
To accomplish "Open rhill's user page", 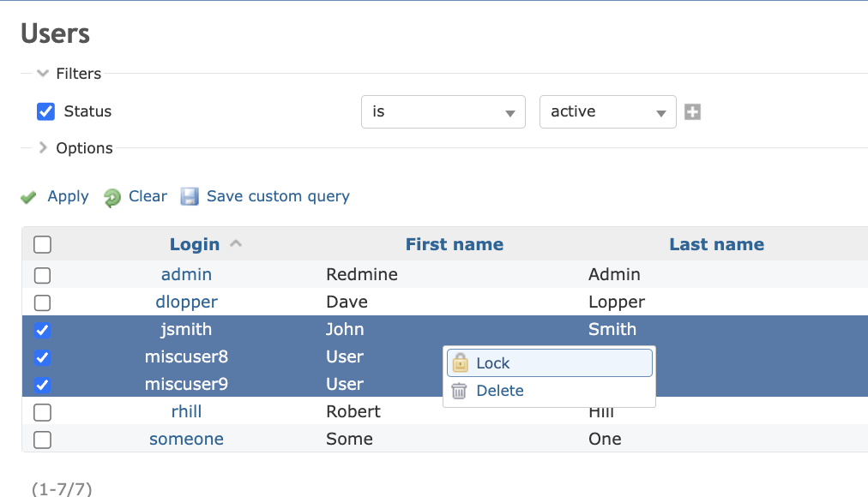I will coord(186,411).
